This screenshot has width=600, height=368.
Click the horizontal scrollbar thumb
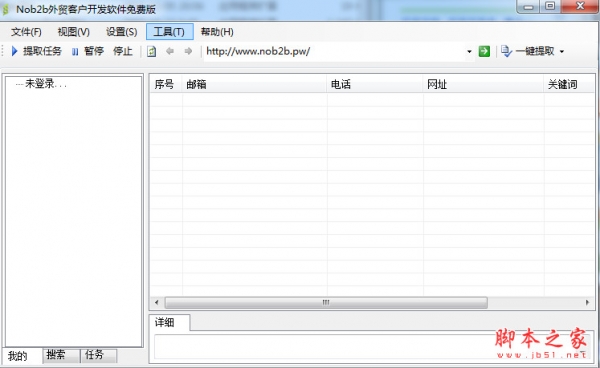pyautogui.click(x=326, y=303)
